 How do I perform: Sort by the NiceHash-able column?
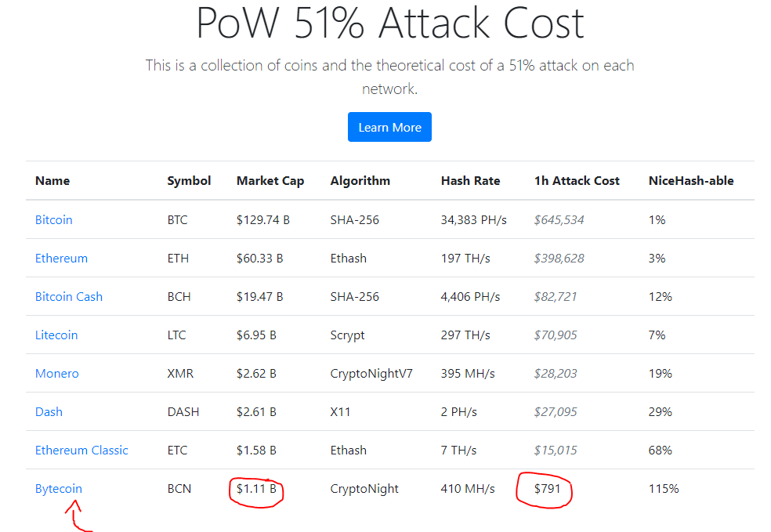click(691, 180)
